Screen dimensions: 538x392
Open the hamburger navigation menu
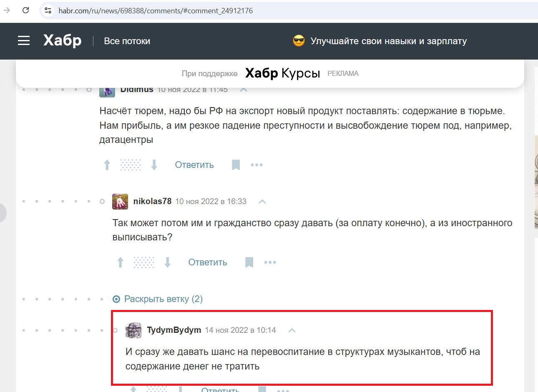pyautogui.click(x=24, y=41)
